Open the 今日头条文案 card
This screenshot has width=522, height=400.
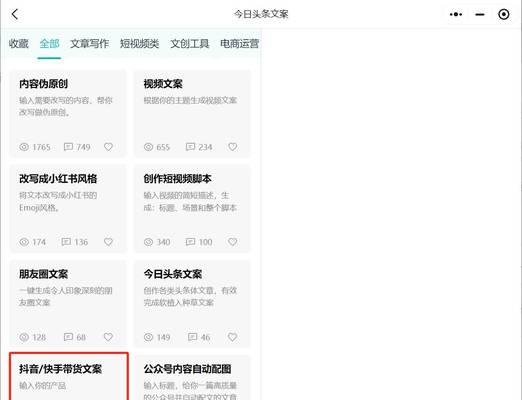coord(192,303)
